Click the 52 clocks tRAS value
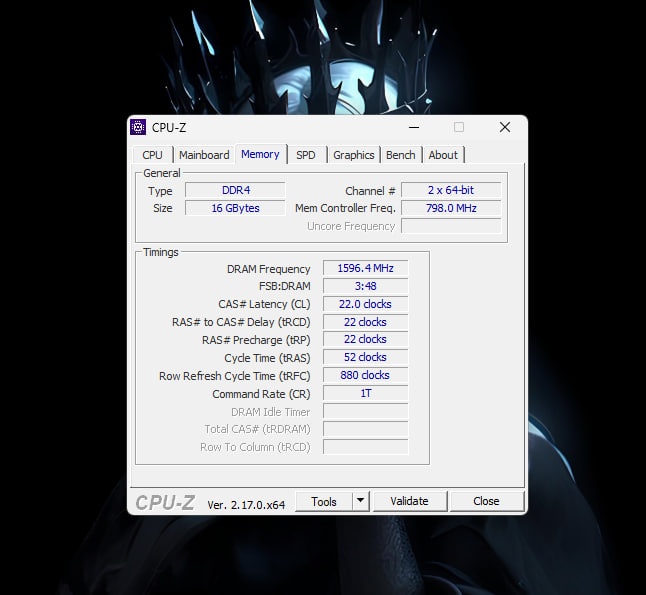Screen dimensions: 646x595 coord(365,357)
